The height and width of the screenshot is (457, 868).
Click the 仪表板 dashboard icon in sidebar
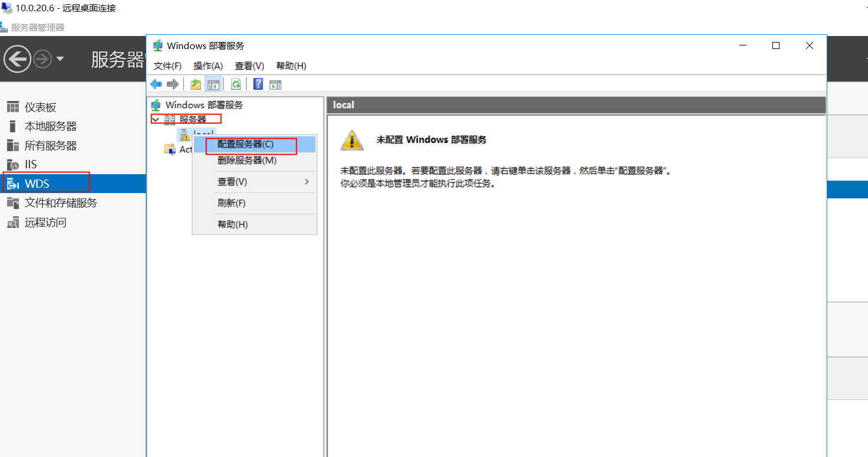pos(13,107)
